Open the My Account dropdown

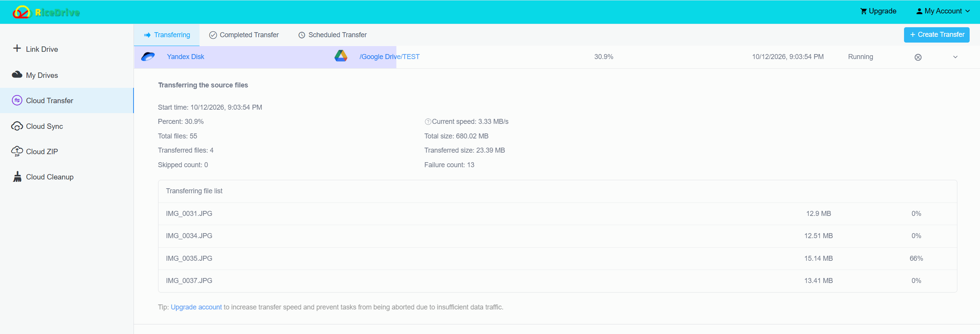pyautogui.click(x=943, y=11)
